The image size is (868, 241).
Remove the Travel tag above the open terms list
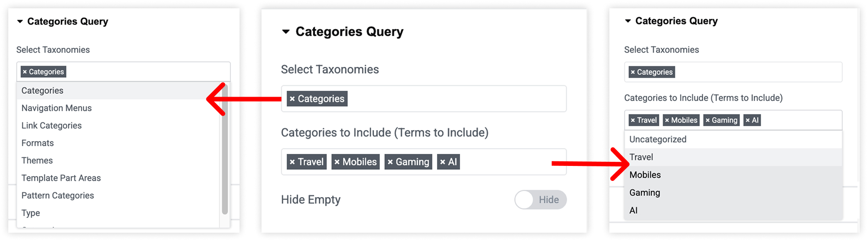coord(633,121)
